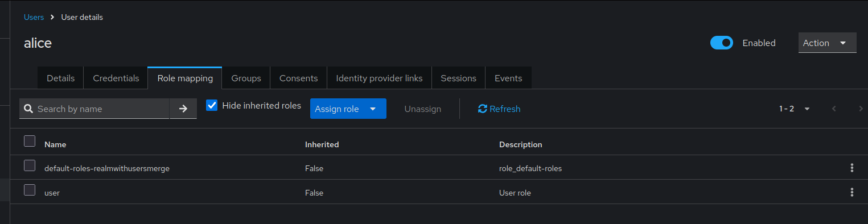Click False in default-roles-realmwithusersmerge row
Image resolution: width=868 pixels, height=224 pixels.
tap(314, 168)
